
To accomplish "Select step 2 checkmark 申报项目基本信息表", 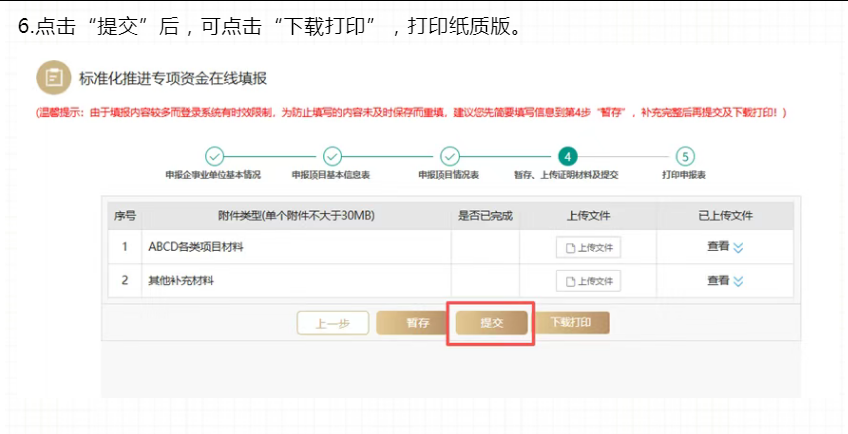I will (332, 157).
